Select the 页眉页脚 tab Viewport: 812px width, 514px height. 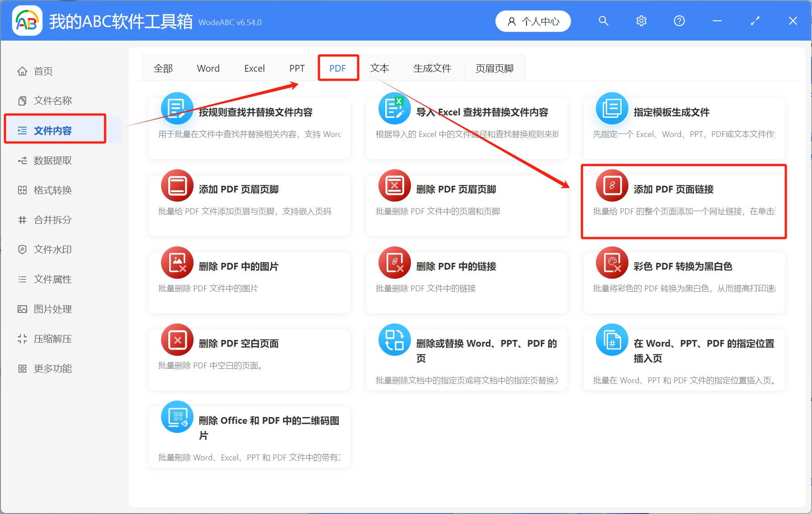coord(494,68)
